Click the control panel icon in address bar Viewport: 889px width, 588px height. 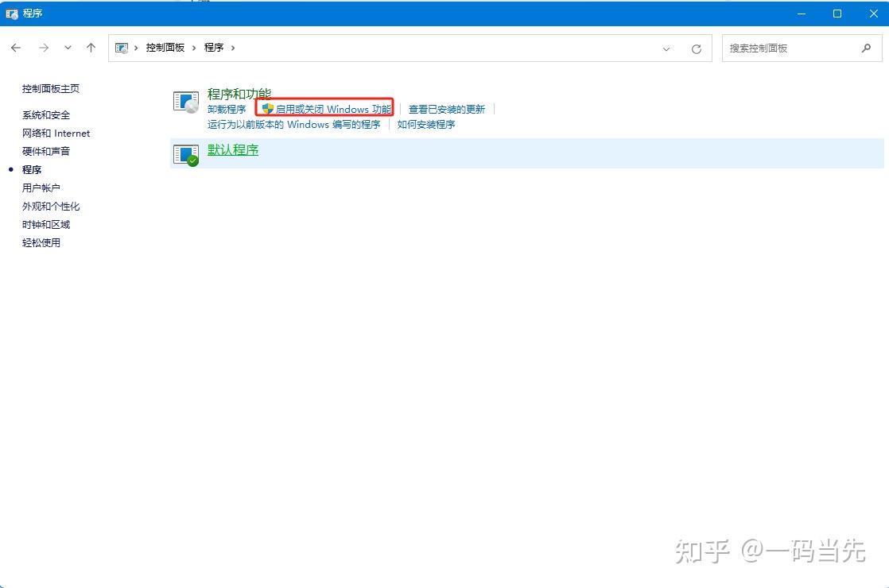[x=122, y=48]
